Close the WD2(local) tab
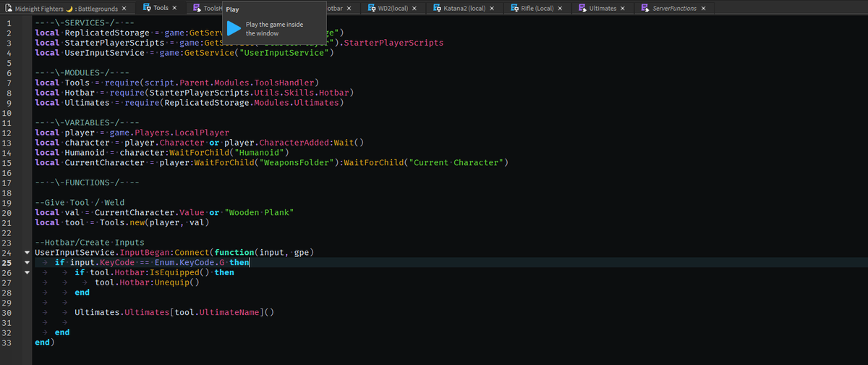The width and height of the screenshot is (868, 365). coord(414,9)
